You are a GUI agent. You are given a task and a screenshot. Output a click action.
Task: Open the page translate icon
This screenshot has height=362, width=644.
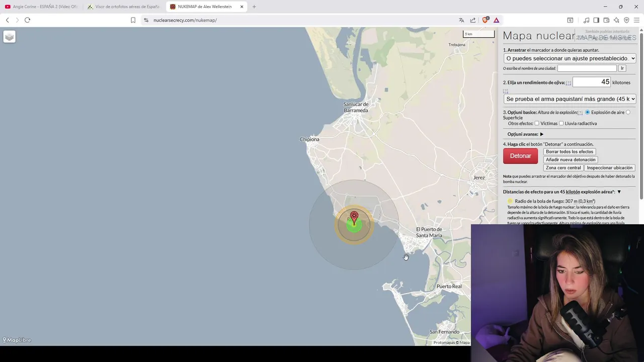point(461,20)
